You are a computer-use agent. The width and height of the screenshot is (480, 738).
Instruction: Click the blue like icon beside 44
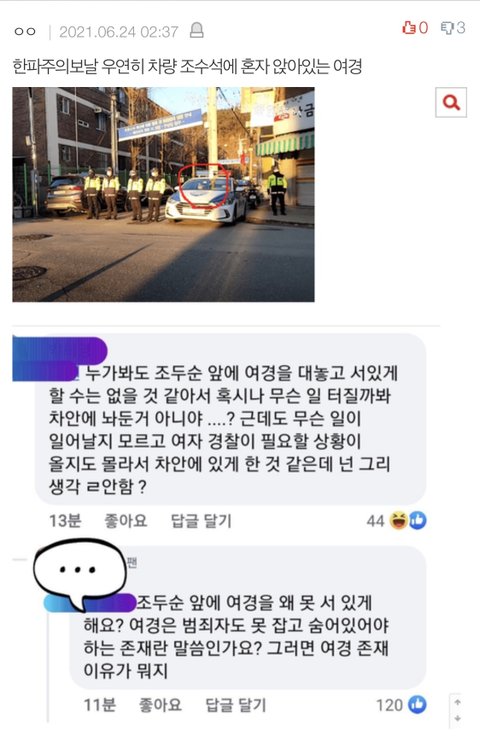[x=417, y=521]
